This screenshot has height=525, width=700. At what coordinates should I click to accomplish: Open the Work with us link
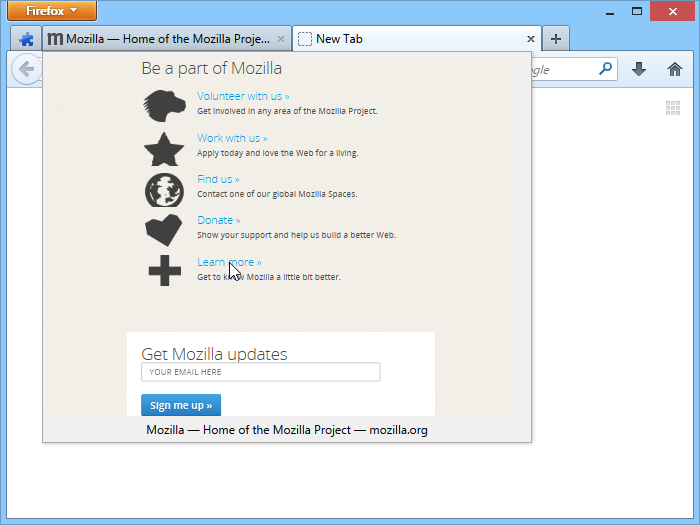click(232, 139)
